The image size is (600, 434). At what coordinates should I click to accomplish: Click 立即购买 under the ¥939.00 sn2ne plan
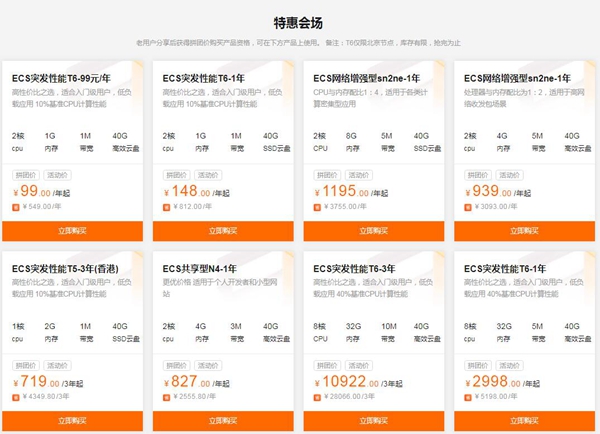pyautogui.click(x=525, y=231)
